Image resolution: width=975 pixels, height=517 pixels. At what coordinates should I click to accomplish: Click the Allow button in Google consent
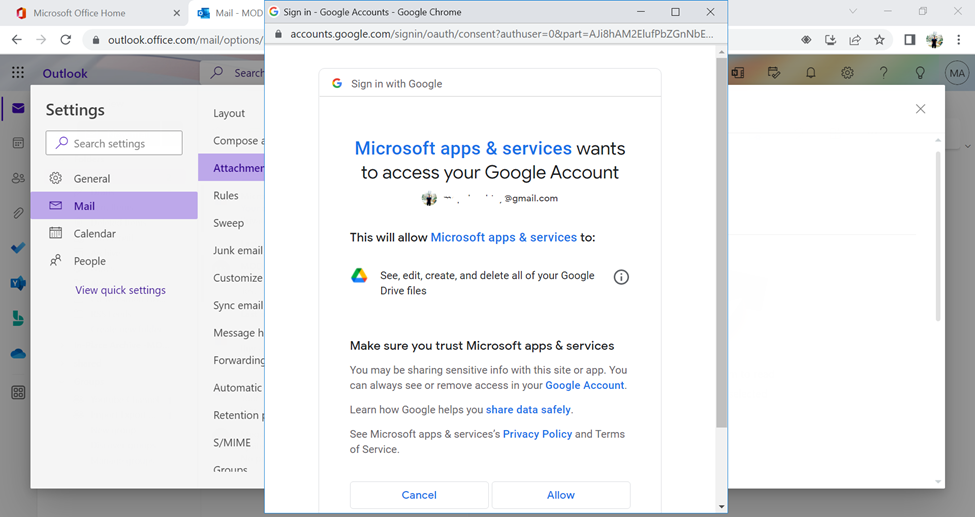(x=561, y=495)
